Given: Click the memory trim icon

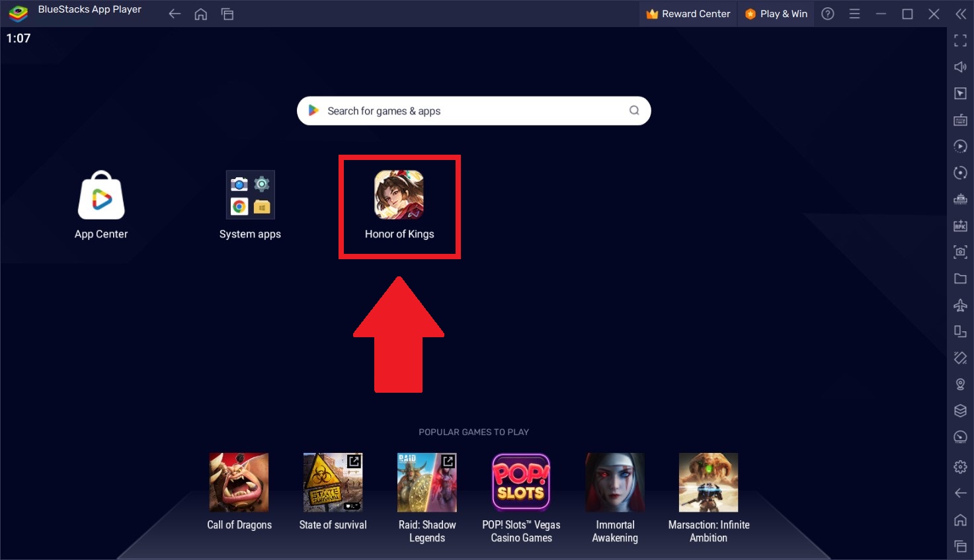Looking at the screenshot, I should click(960, 199).
